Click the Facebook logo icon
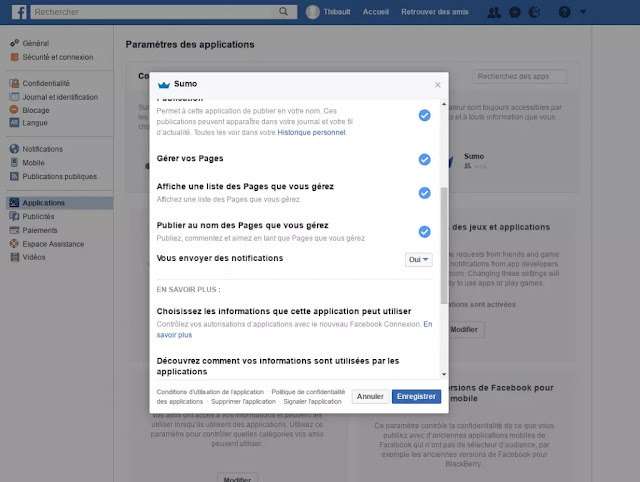The height and width of the screenshot is (482, 640). (x=19, y=12)
